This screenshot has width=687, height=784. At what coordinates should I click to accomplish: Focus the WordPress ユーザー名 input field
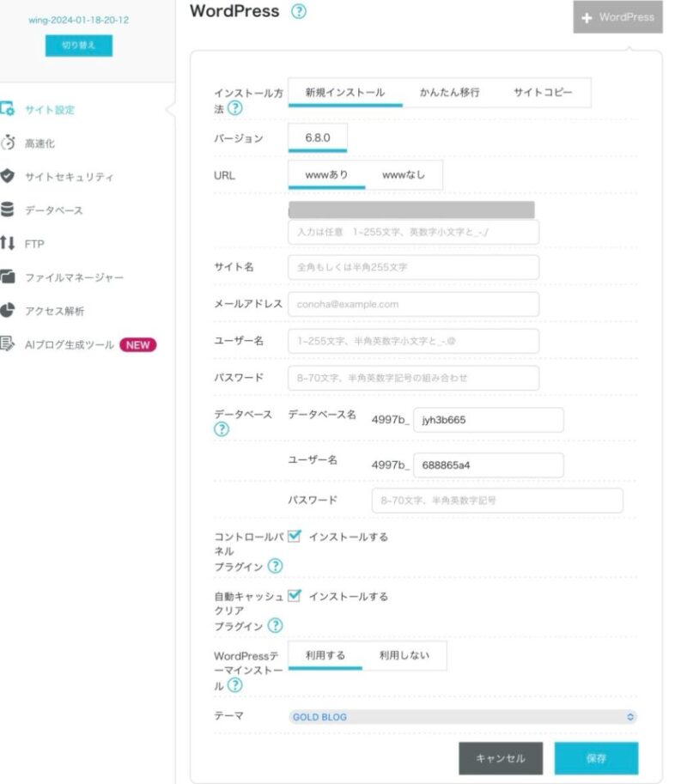coord(414,341)
